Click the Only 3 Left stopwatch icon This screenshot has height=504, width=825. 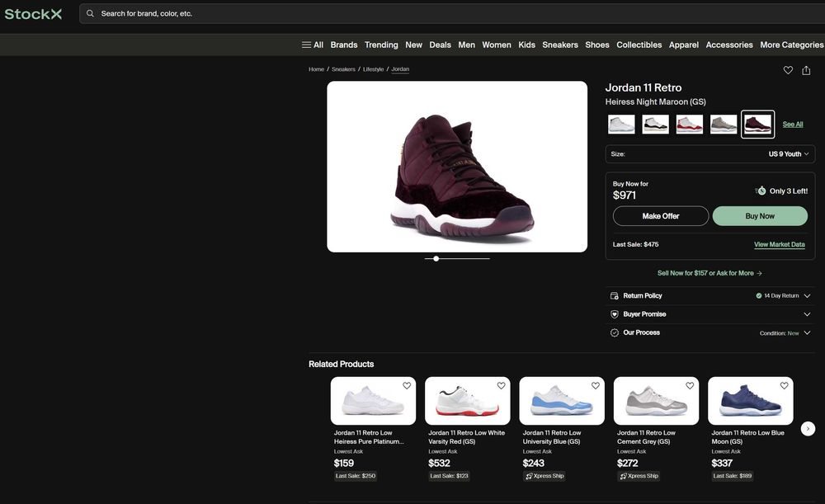(761, 191)
